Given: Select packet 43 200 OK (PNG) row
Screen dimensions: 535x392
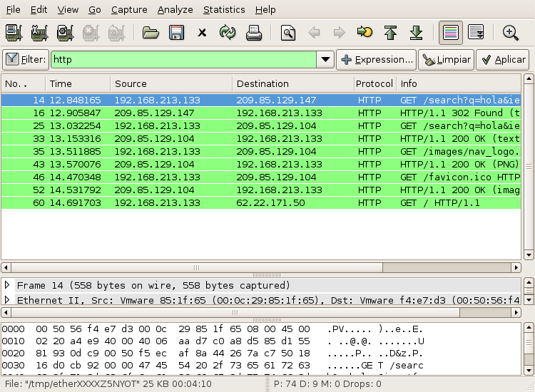Looking at the screenshot, I should [261, 165].
